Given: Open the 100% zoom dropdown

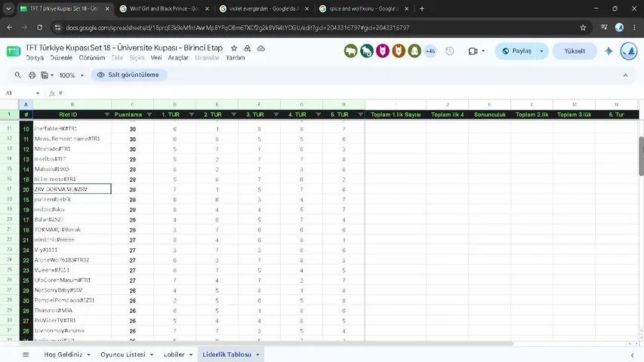Looking at the screenshot, I should 72,75.
